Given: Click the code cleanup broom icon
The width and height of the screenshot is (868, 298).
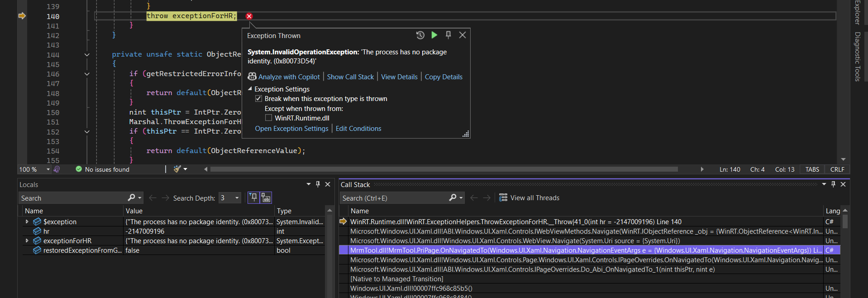Looking at the screenshot, I should [177, 169].
